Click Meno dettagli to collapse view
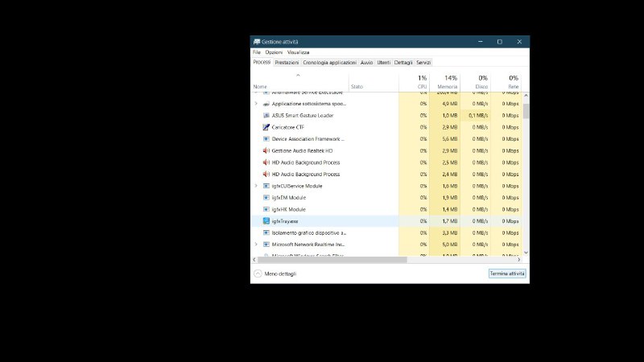The width and height of the screenshot is (644, 362). click(x=280, y=274)
